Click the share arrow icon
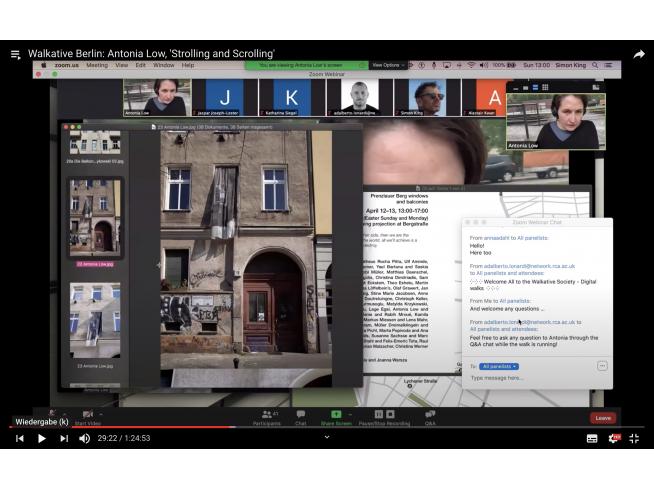654x490 pixels. [x=639, y=54]
